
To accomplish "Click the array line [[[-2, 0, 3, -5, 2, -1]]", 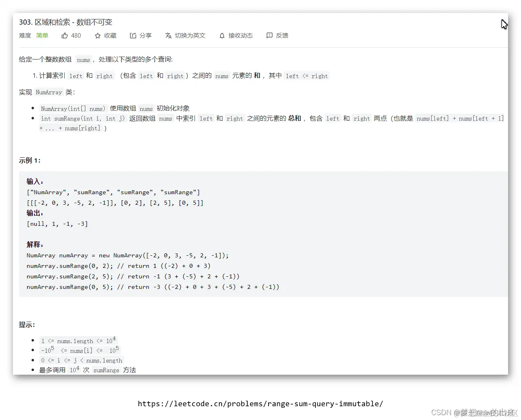I will click(115, 203).
